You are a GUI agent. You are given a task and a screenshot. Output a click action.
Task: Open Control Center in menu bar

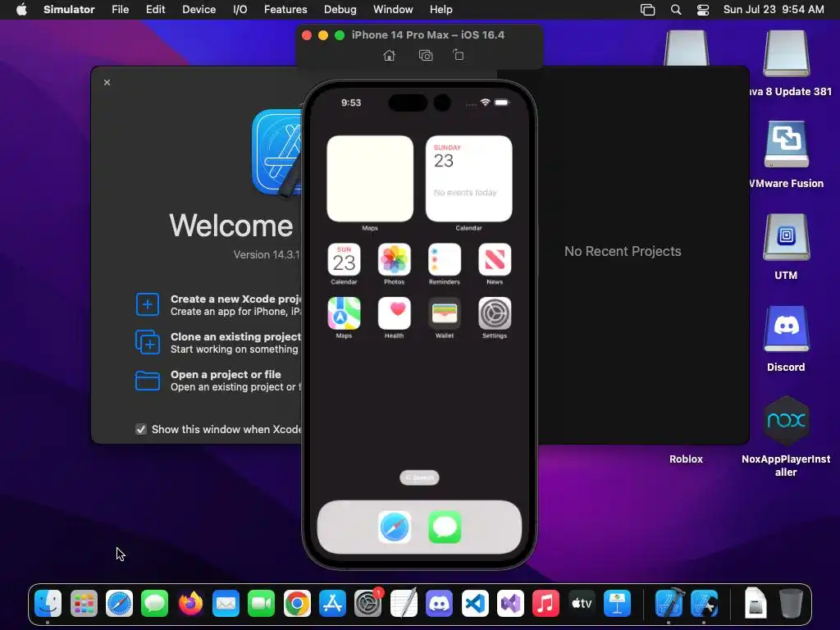click(x=703, y=10)
